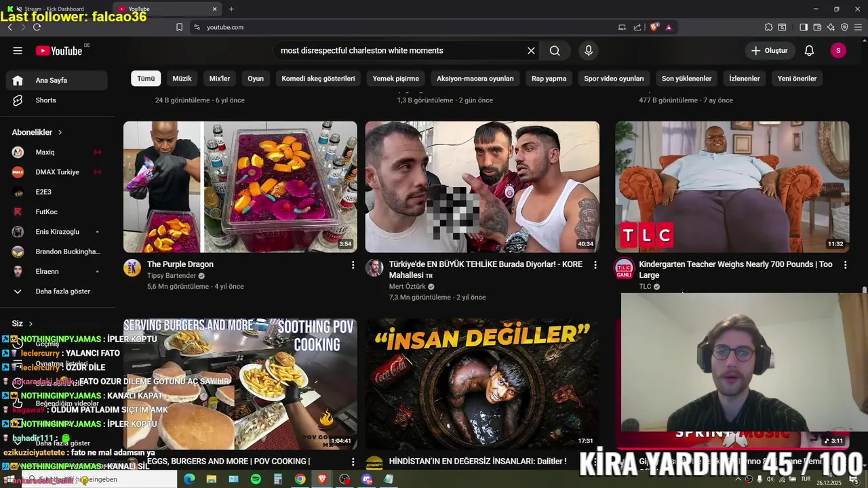
Task: Select the Rap yapma chip
Action: [x=549, y=79]
